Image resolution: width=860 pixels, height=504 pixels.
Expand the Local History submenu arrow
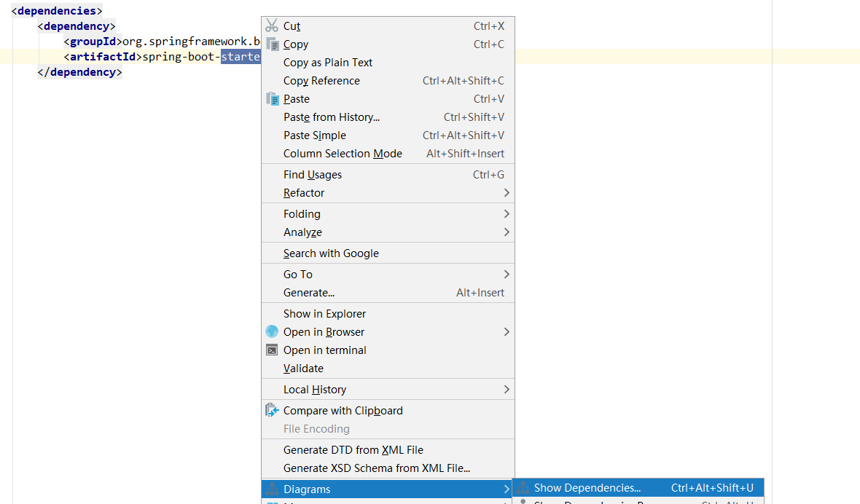(507, 390)
